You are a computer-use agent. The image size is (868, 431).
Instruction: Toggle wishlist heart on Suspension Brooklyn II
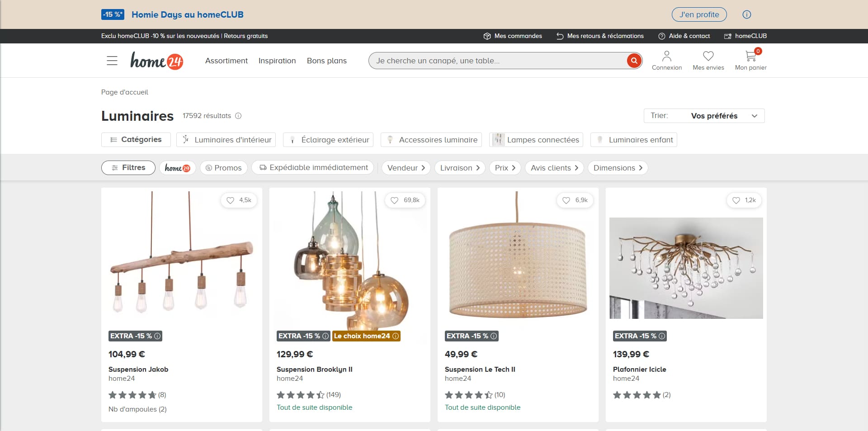click(x=395, y=200)
